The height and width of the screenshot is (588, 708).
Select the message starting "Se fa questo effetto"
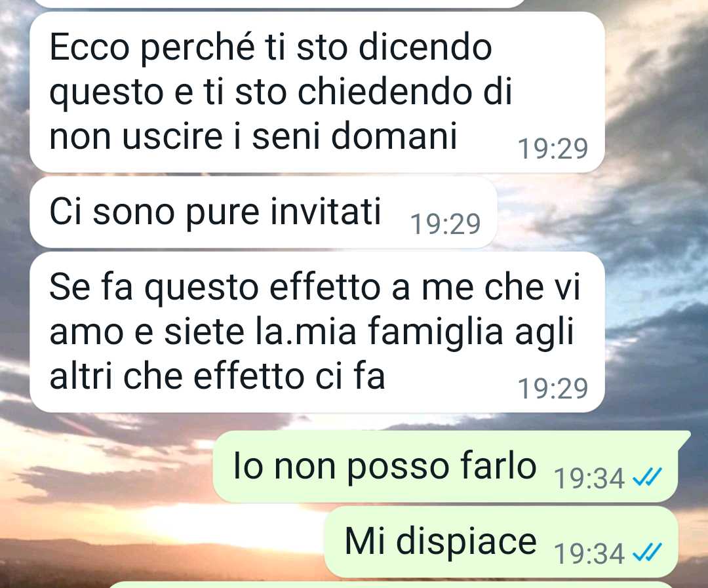point(317,332)
